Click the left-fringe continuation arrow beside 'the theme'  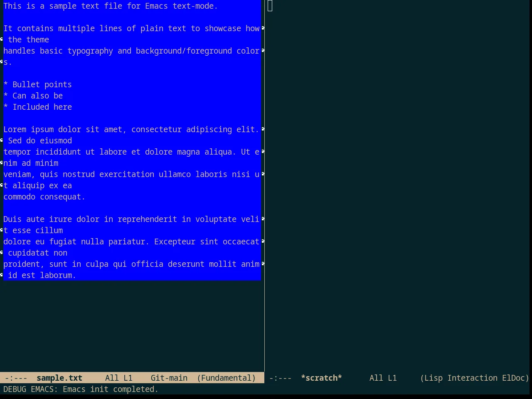pyautogui.click(x=2, y=39)
